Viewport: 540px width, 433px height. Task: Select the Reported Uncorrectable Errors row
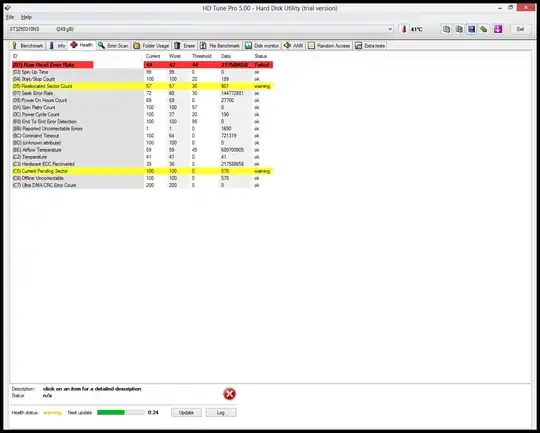pyautogui.click(x=143, y=128)
